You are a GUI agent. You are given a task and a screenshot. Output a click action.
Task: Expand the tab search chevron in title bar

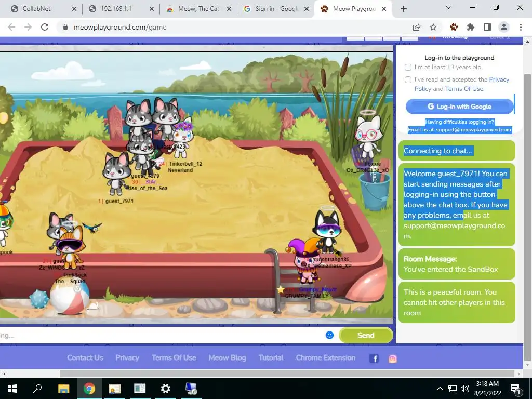(x=448, y=7)
